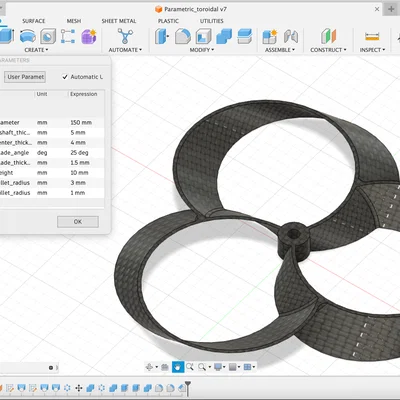This screenshot has width=400, height=400.
Task: Expand the INSPECT dropdown menu
Action: click(x=372, y=50)
